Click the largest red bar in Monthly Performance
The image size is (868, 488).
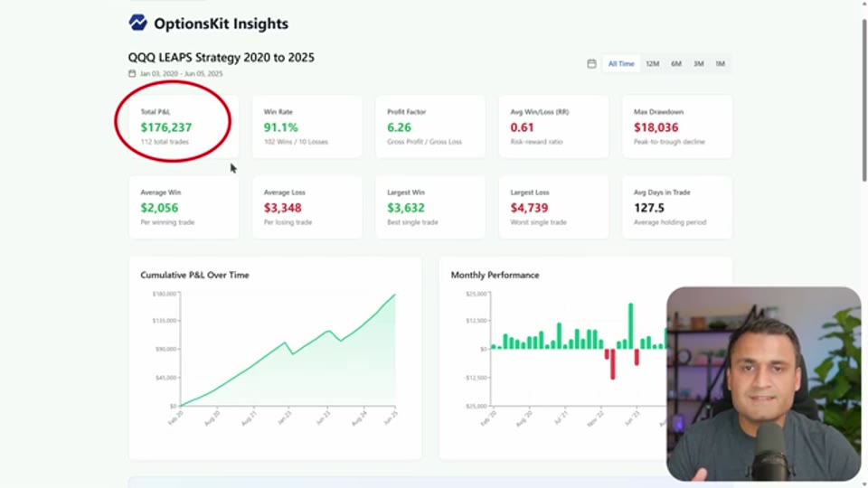613,364
